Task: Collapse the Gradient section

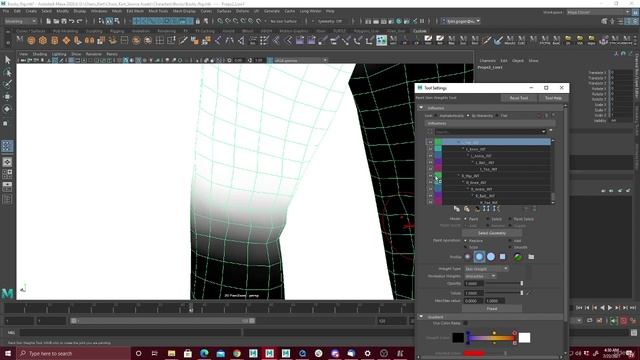Action: [421, 317]
